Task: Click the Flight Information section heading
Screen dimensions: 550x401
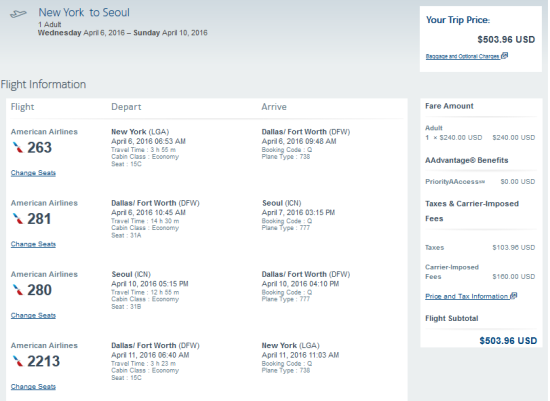Action: [x=43, y=85]
